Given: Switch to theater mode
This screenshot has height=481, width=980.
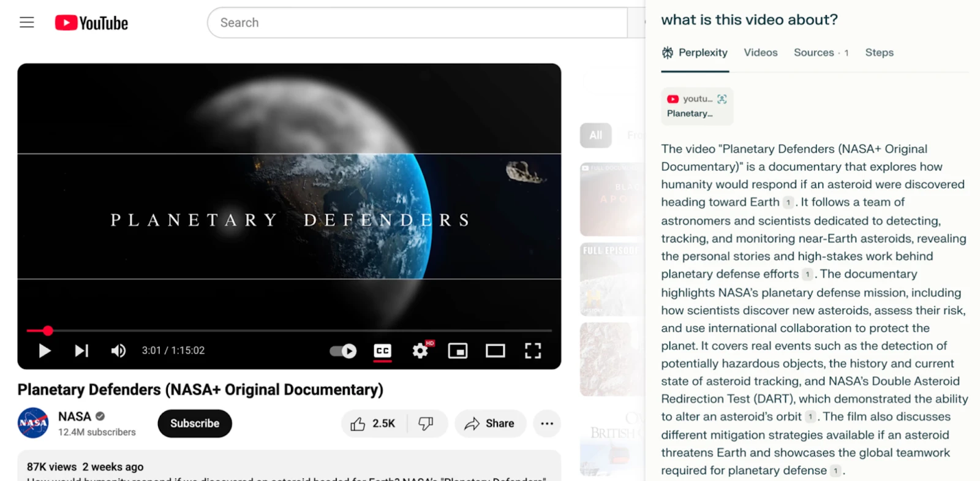Looking at the screenshot, I should pyautogui.click(x=496, y=350).
